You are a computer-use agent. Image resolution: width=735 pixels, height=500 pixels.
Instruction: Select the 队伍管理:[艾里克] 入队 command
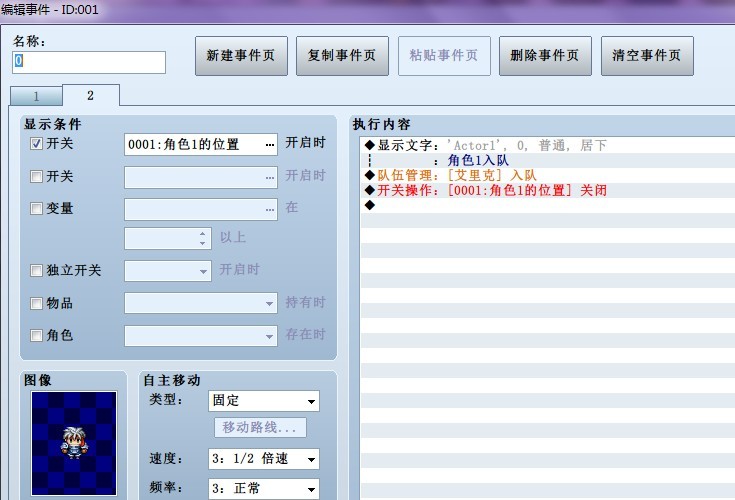tap(547, 175)
